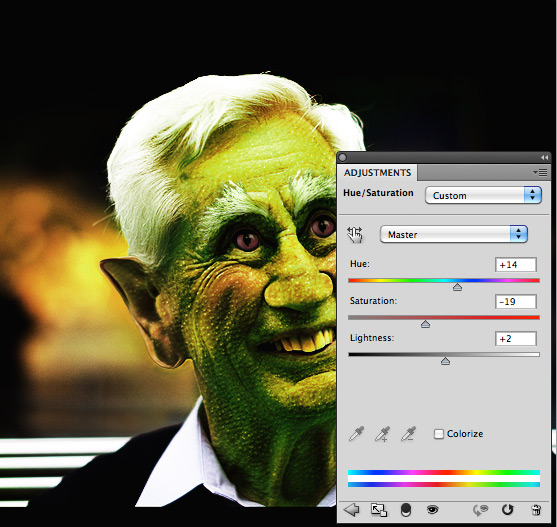Clip adjustment to layer icon
This screenshot has width=557, height=527.
click(406, 510)
